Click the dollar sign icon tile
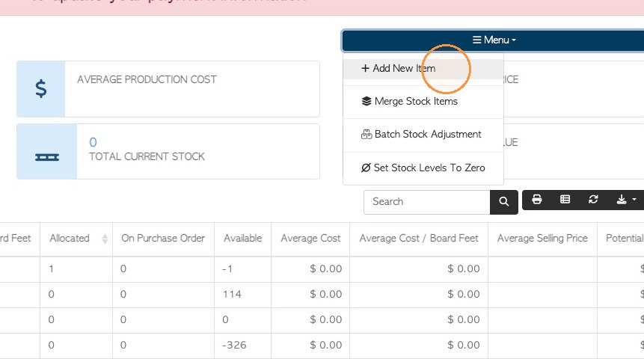Image resolution: width=644 pixels, height=359 pixels. click(40, 89)
